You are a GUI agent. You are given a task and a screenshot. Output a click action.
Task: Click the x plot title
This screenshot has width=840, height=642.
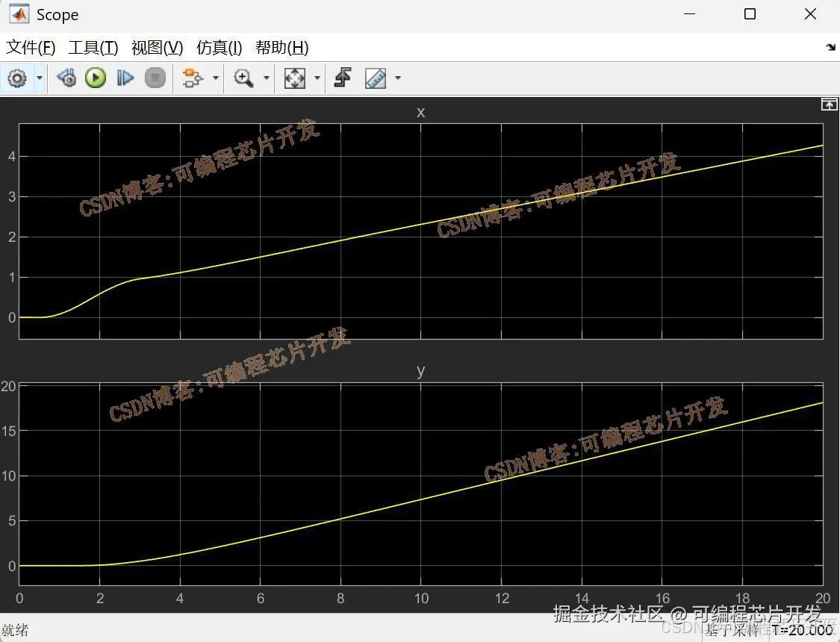(420, 113)
